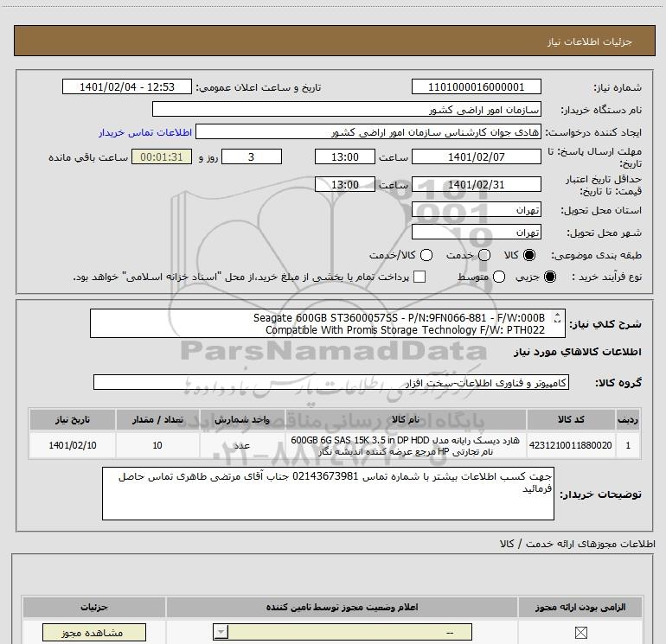Image resolution: width=666 pixels, height=644 pixels.
Task: Click the 600GB 6G SAS HDD product name cell
Action: tap(406, 445)
